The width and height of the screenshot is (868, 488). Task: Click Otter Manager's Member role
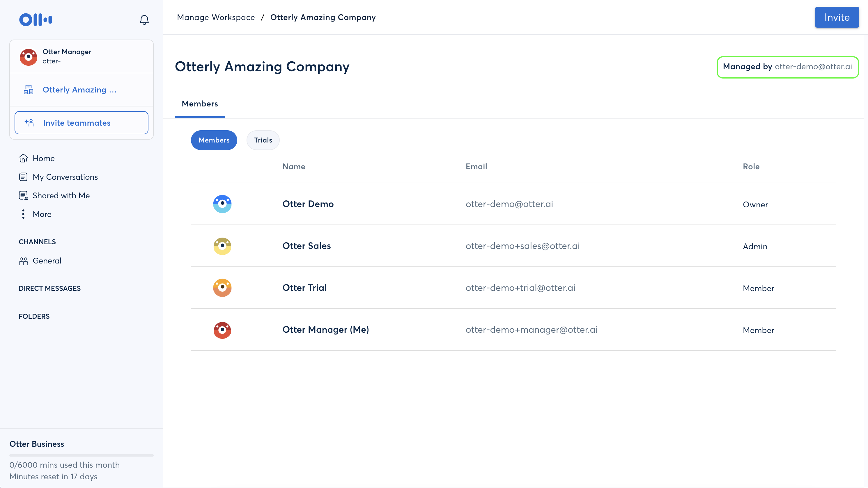758,330
